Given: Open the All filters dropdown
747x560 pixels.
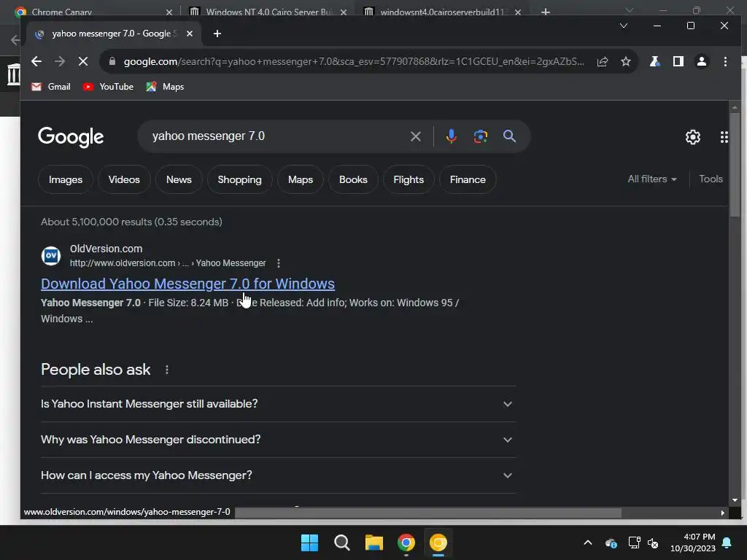Looking at the screenshot, I should click(651, 179).
